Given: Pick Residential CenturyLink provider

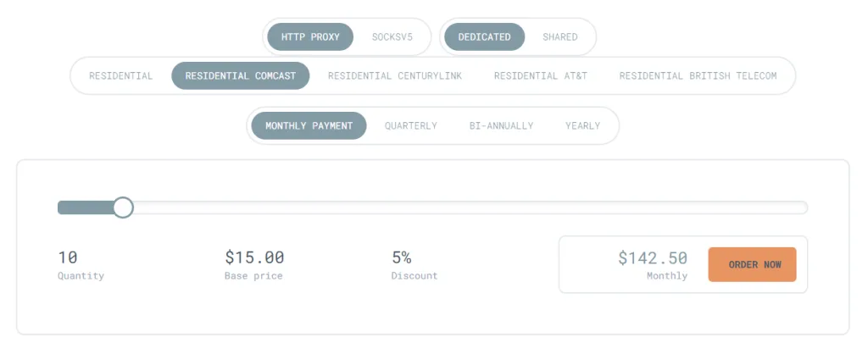Looking at the screenshot, I should (x=395, y=76).
